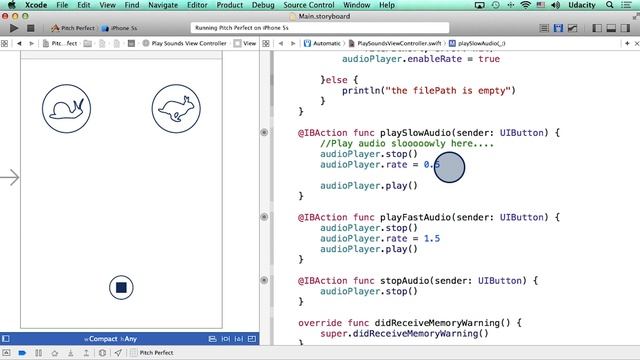Switch to the Version editor
Image resolution: width=640 pixels, height=360 pixels.
[573, 28]
